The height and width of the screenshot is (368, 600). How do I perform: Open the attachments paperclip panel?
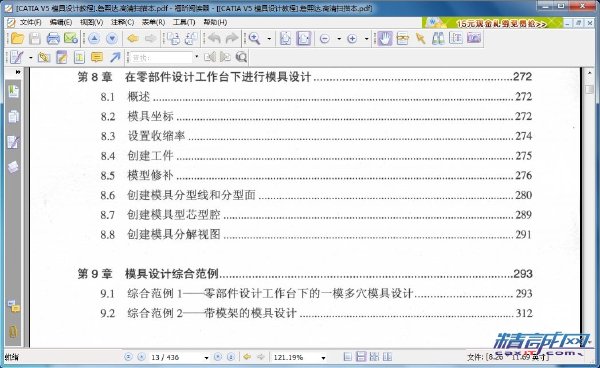(13, 331)
